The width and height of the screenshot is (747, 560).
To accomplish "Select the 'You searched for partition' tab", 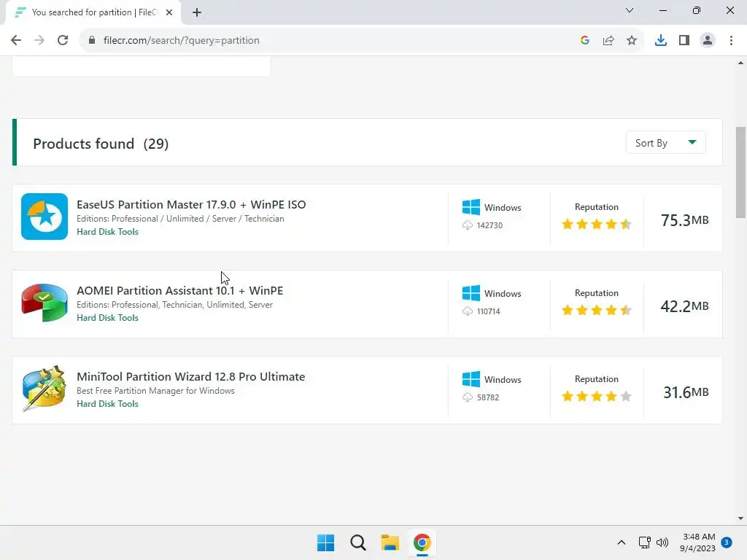I will point(93,12).
